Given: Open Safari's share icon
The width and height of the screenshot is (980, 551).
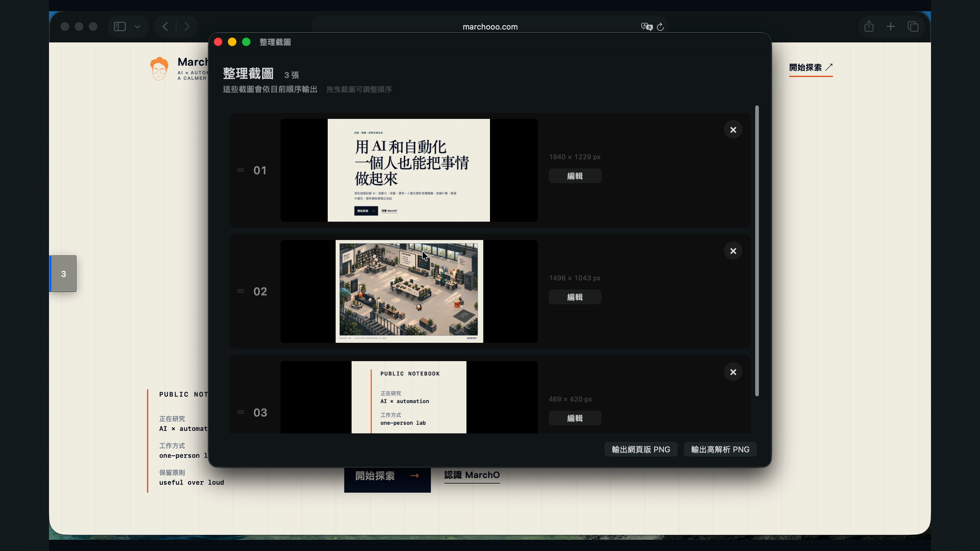Looking at the screenshot, I should [869, 27].
